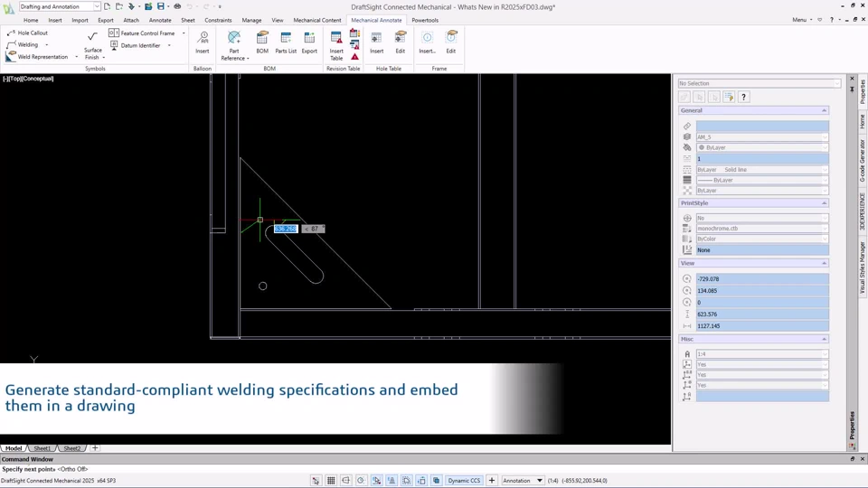Expand the Welding dropdown arrow
This screenshot has height=488, width=868.
pyautogui.click(x=46, y=45)
